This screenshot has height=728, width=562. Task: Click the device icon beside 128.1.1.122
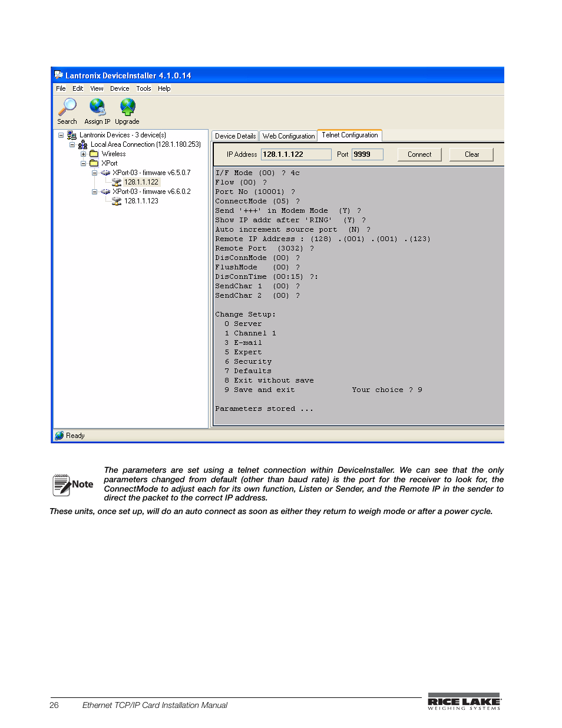[x=117, y=182]
